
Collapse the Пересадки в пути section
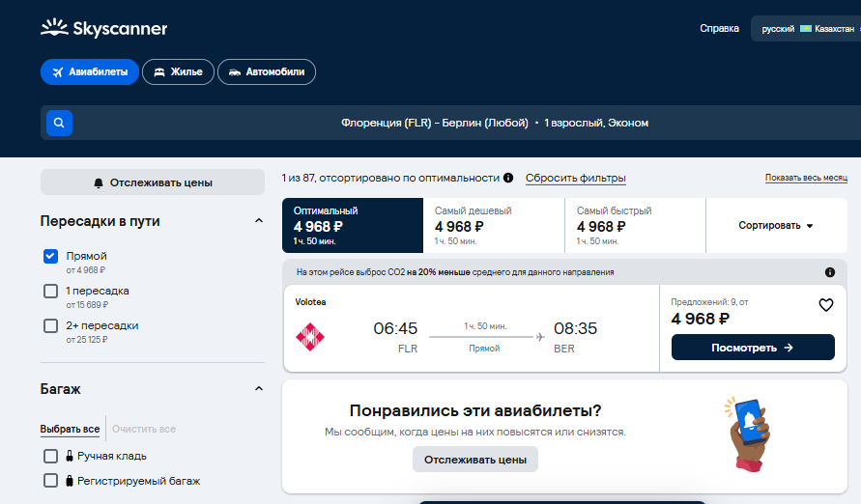click(x=259, y=221)
